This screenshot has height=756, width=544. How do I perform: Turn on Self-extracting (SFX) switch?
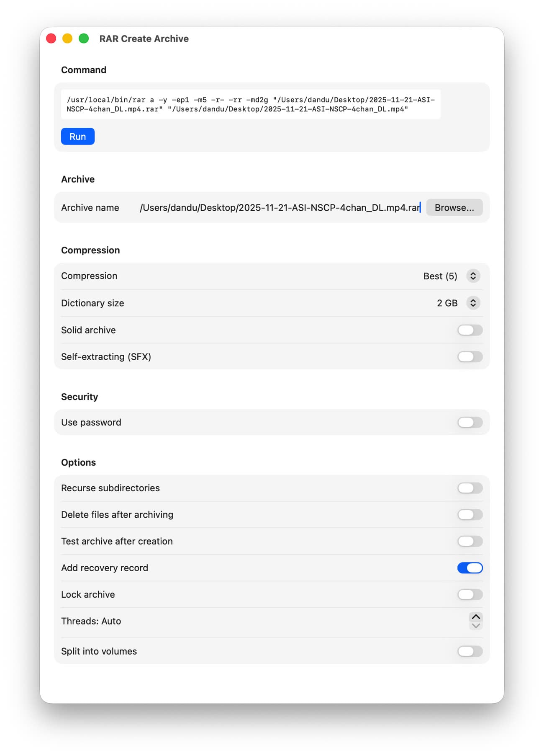[470, 357]
